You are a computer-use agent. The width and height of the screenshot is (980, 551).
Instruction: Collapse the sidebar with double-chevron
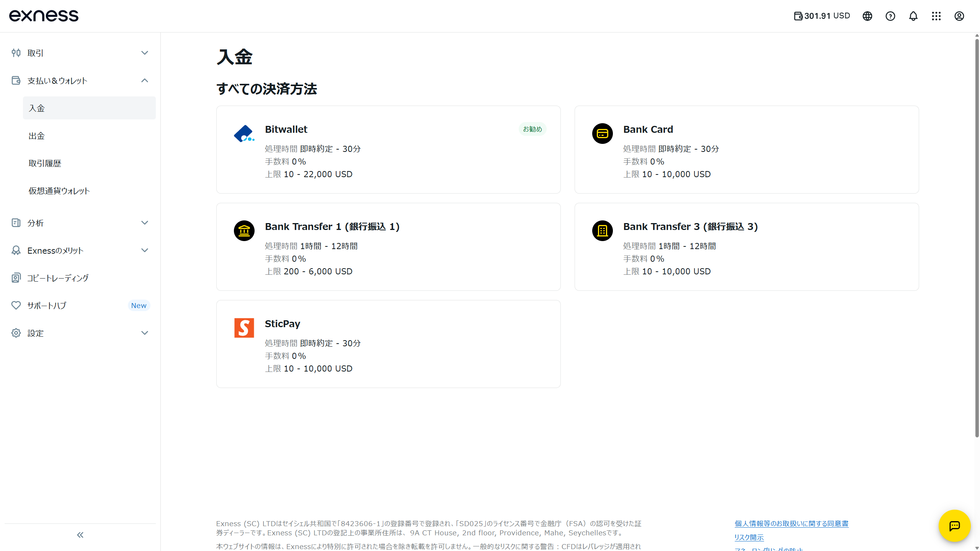80,535
